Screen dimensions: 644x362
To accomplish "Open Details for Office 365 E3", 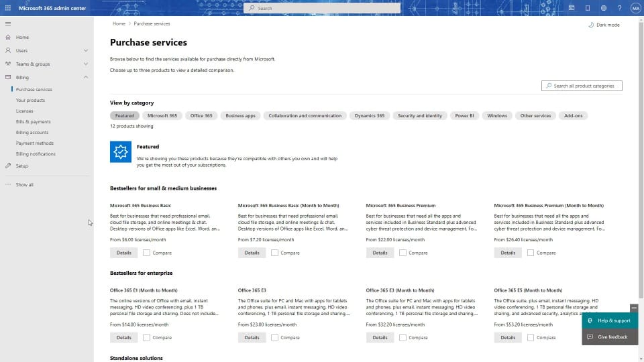I will pyautogui.click(x=252, y=337).
